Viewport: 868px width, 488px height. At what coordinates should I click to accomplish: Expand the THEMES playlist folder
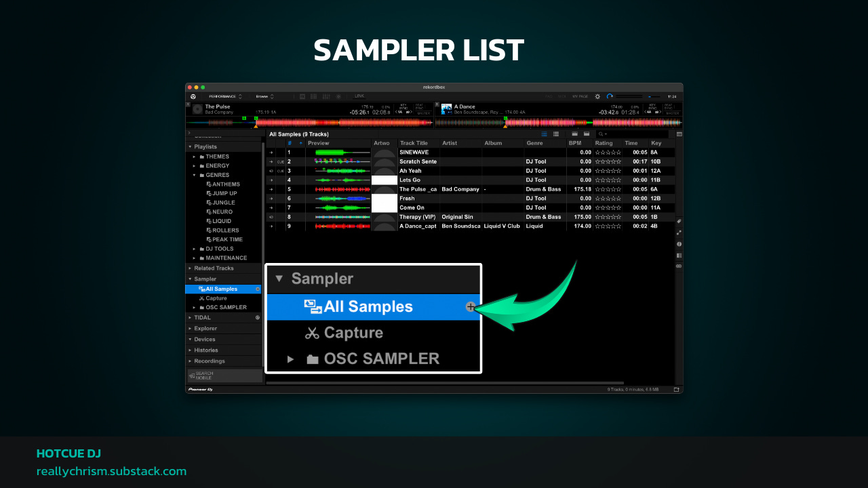click(194, 157)
